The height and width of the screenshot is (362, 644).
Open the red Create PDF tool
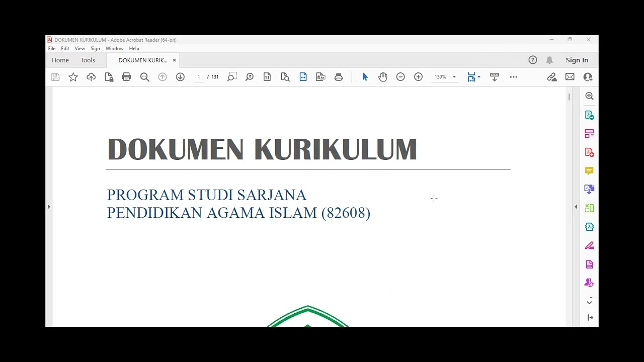click(x=590, y=152)
